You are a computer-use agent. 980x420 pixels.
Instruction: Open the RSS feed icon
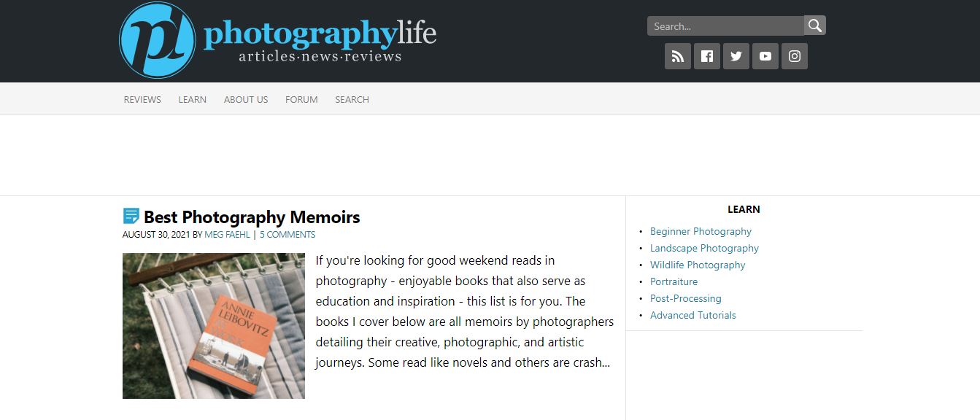(677, 55)
